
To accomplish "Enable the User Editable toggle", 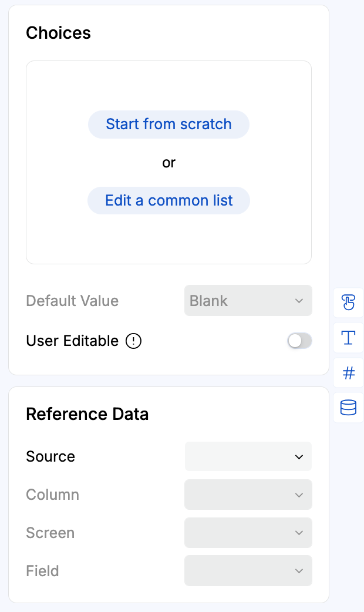I will click(299, 341).
